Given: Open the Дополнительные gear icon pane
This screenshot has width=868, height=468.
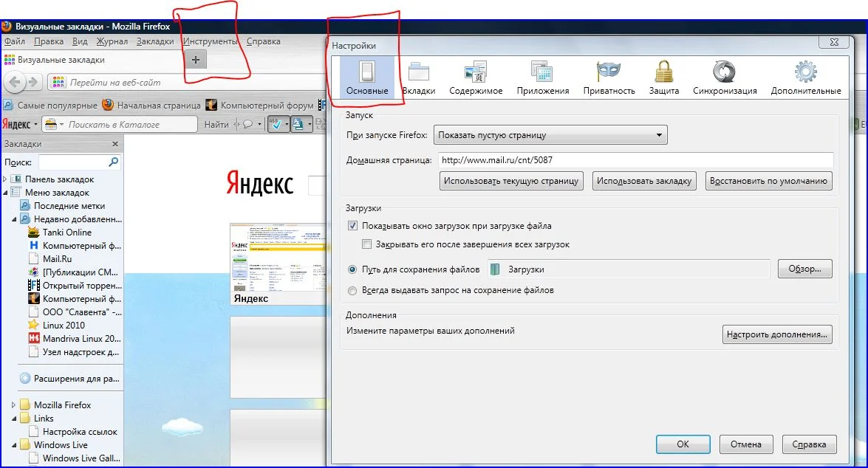Looking at the screenshot, I should click(x=805, y=78).
